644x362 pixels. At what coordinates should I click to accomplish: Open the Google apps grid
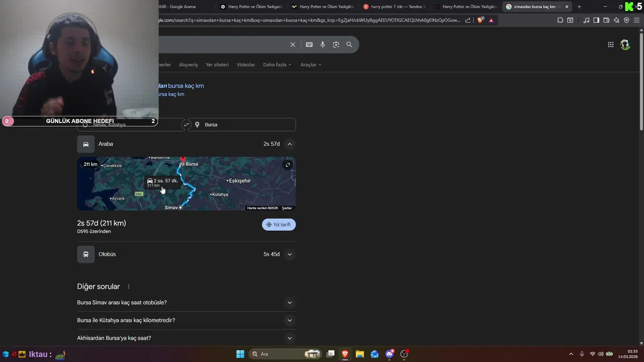click(x=611, y=45)
